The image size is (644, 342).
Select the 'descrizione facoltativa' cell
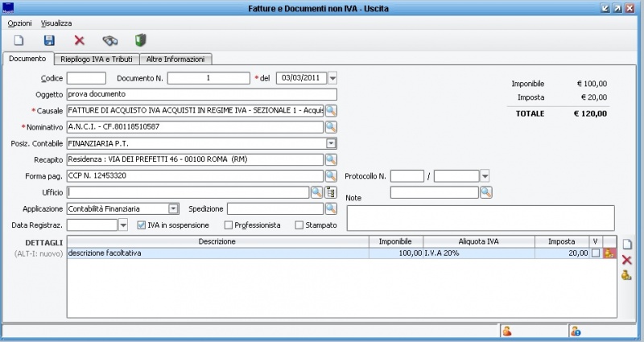[x=217, y=253]
